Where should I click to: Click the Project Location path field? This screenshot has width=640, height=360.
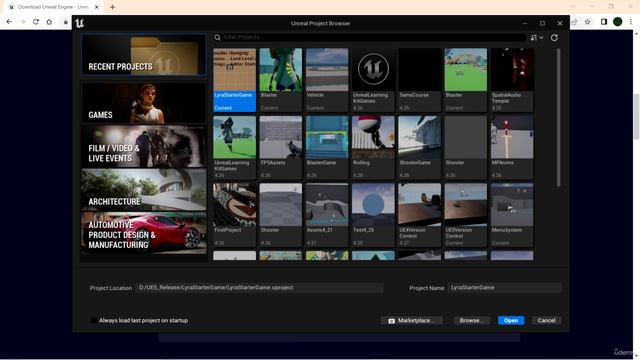click(x=259, y=288)
